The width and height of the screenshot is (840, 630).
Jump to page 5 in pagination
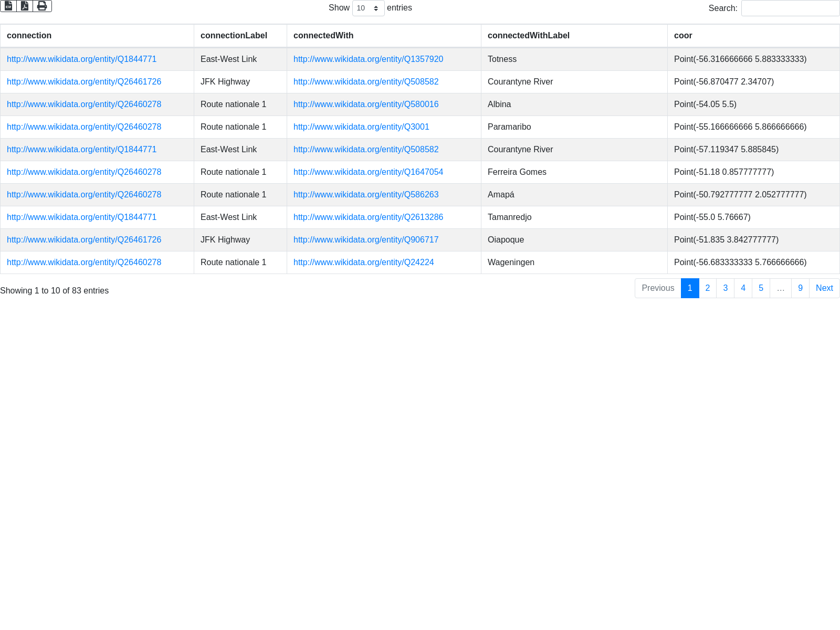tap(761, 288)
